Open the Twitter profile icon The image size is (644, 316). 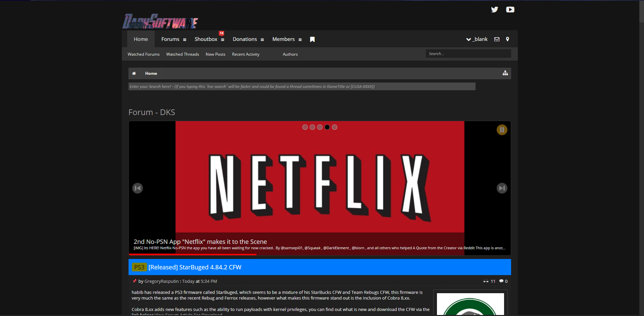(x=494, y=9)
